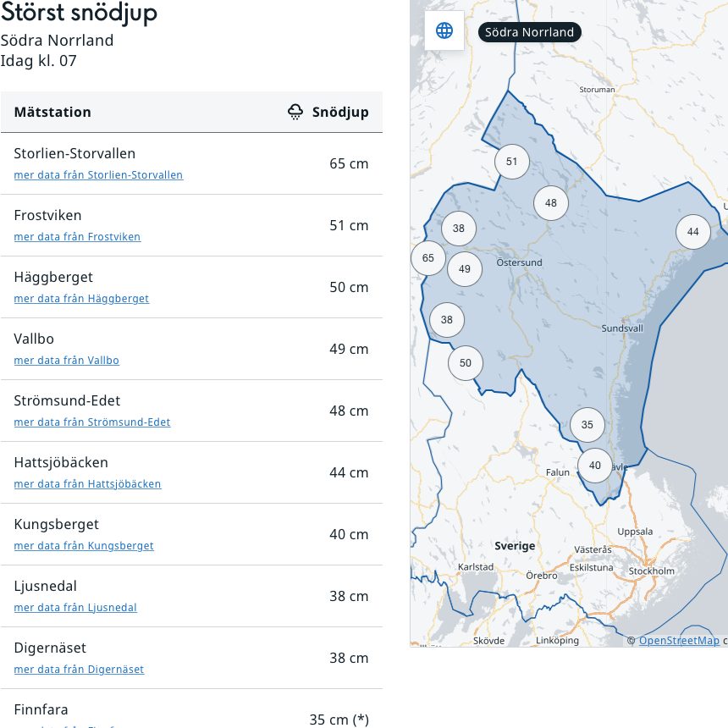Open more data from Storlien-Storvallen

tap(98, 175)
